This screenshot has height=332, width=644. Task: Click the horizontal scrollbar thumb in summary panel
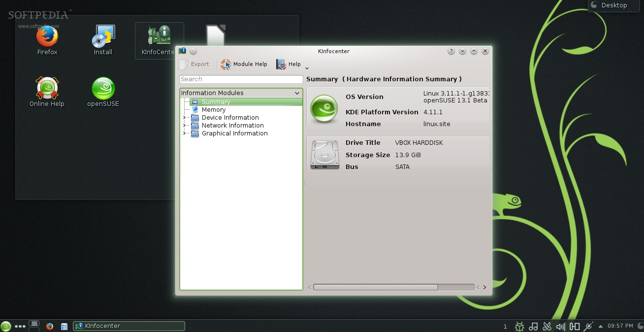(x=375, y=287)
